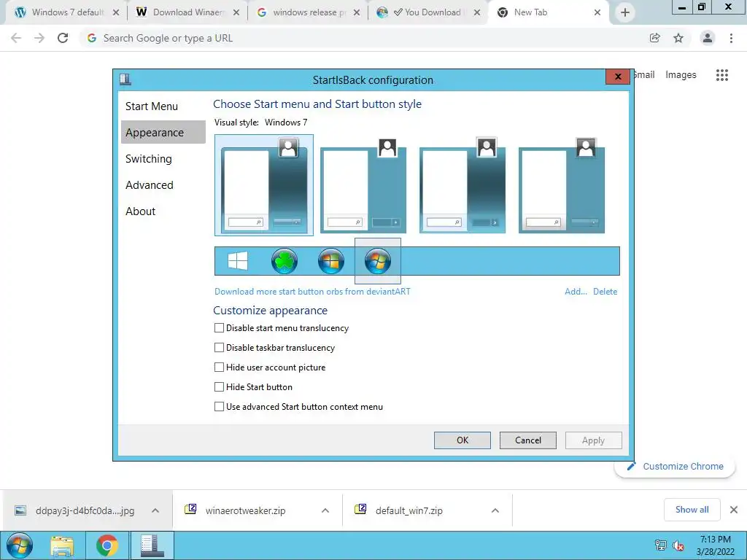Enable Disable start menu translucency checkbox
This screenshot has width=747, height=560.
219,328
